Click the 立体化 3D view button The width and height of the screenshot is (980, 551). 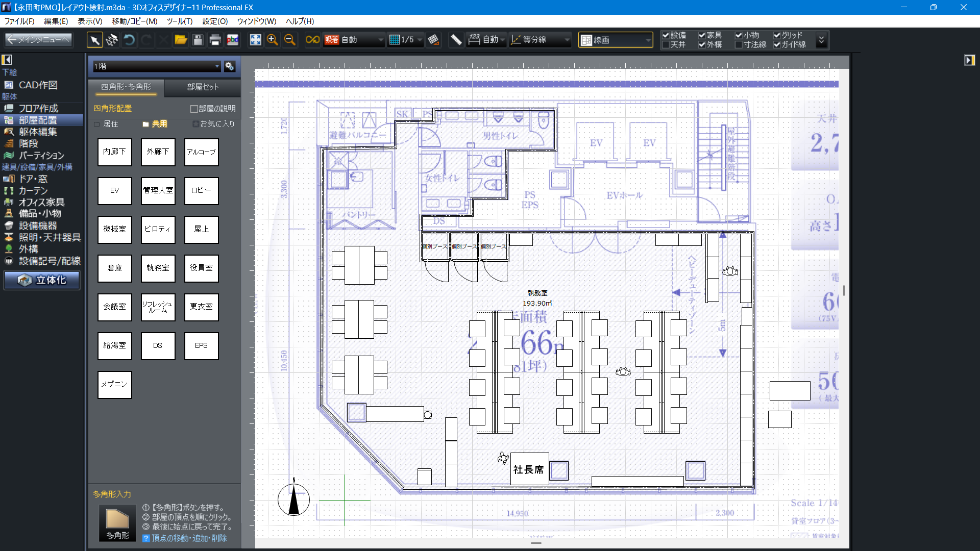click(42, 280)
